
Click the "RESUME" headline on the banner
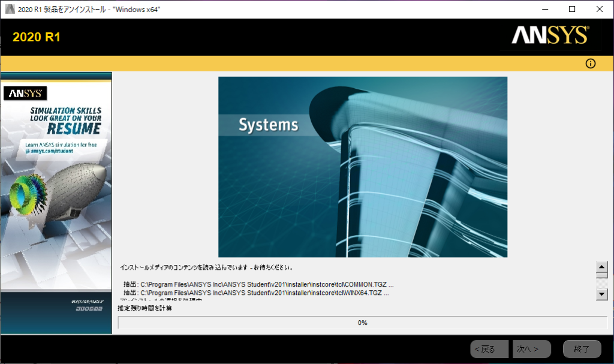pos(74,129)
